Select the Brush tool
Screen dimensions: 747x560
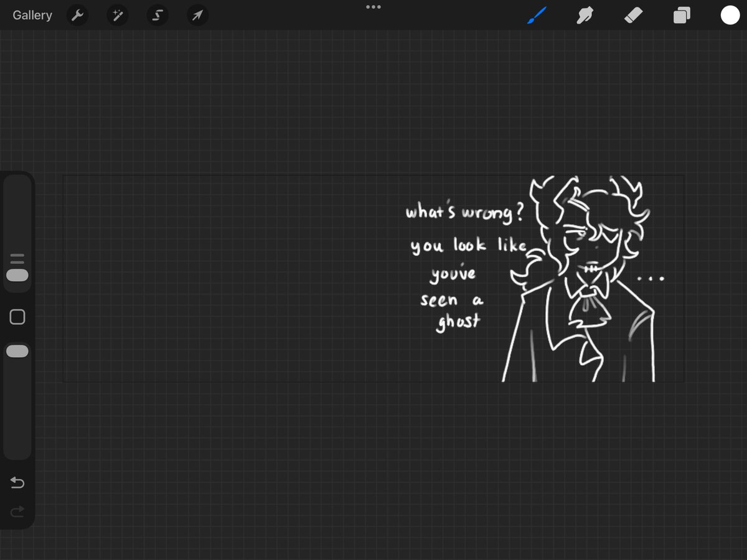tap(536, 16)
